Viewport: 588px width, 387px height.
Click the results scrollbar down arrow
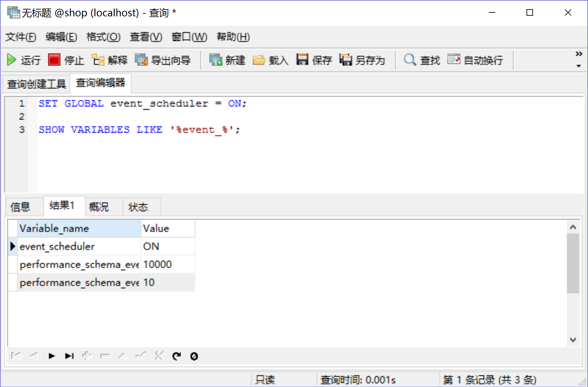(573, 340)
